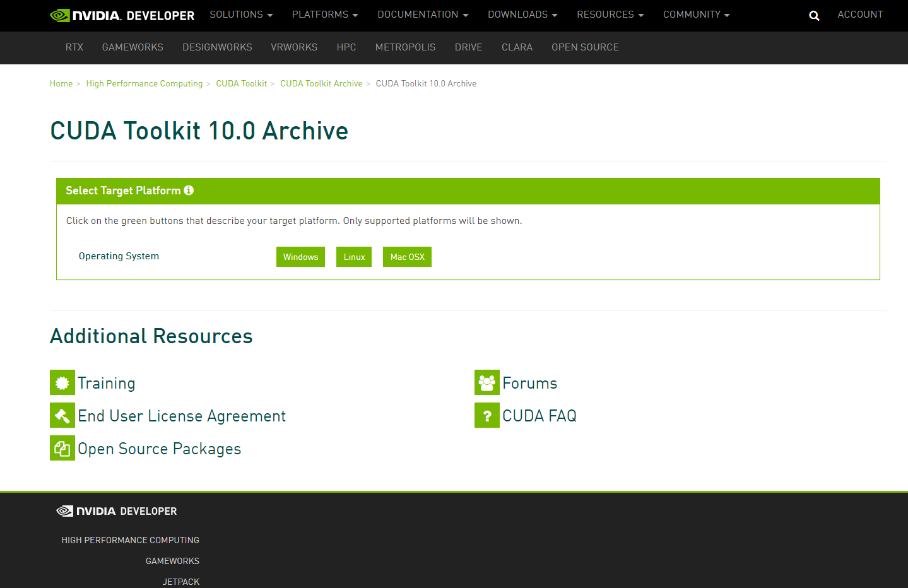
Task: Open the CUDA FAQ link
Action: click(539, 416)
